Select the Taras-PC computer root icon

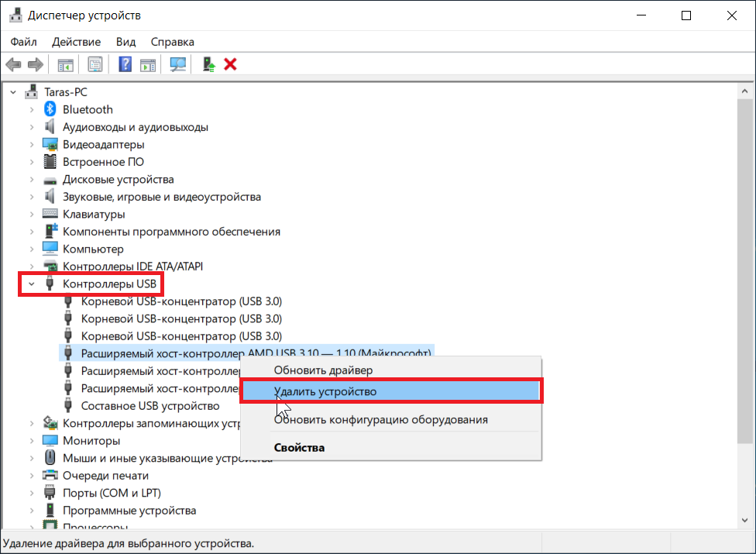[x=32, y=91]
